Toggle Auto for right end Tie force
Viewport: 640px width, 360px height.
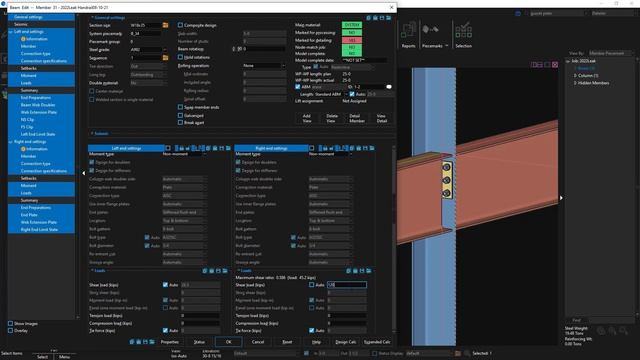(x=312, y=330)
